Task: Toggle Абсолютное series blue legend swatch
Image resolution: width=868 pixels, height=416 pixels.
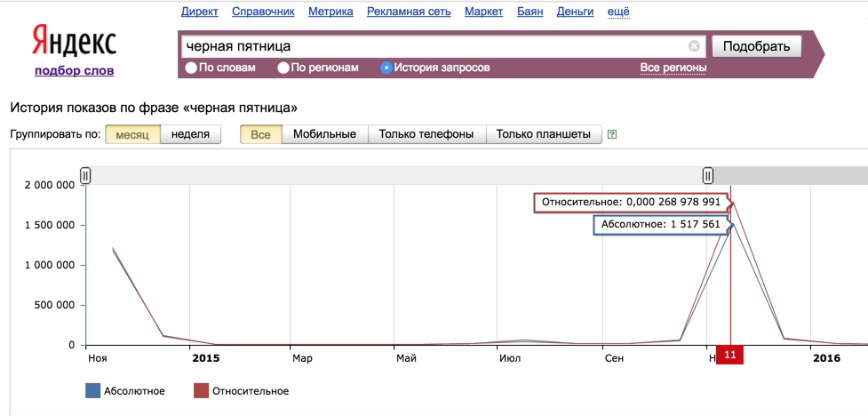Action: pyautogui.click(x=93, y=391)
